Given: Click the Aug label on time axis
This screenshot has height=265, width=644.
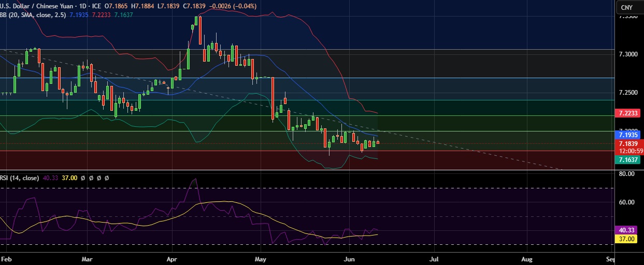Looking at the screenshot, I should coord(527,258).
